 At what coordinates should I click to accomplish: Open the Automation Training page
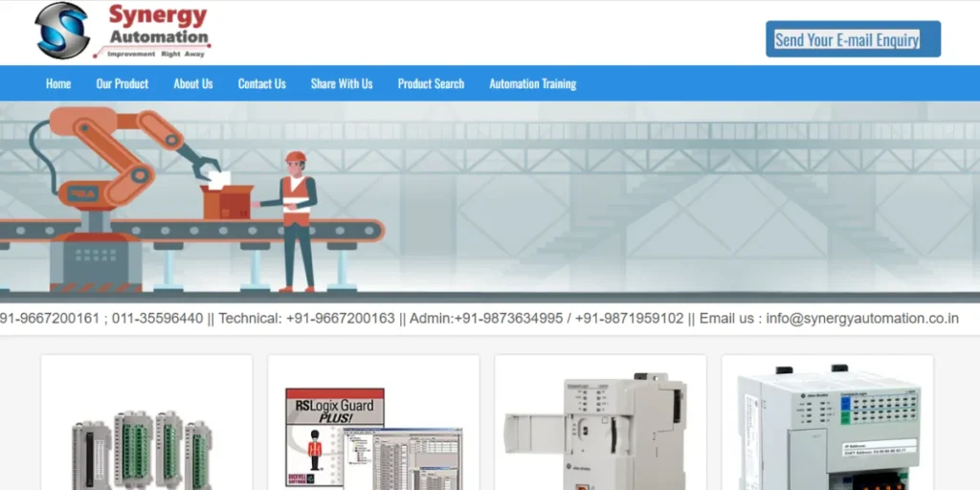[532, 83]
